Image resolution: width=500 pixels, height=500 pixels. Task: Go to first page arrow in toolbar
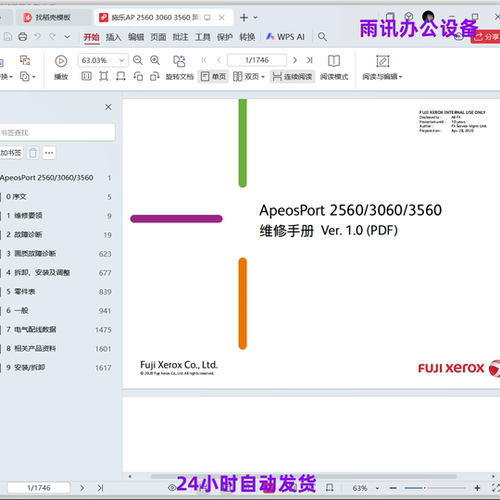click(x=204, y=60)
